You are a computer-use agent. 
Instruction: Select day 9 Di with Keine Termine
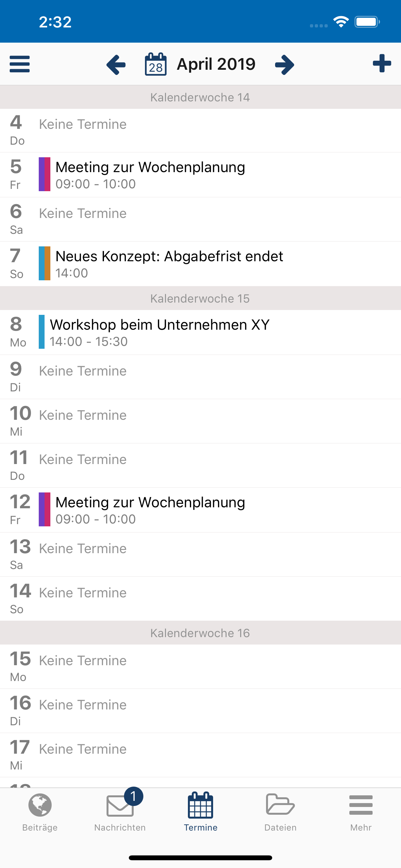200,377
